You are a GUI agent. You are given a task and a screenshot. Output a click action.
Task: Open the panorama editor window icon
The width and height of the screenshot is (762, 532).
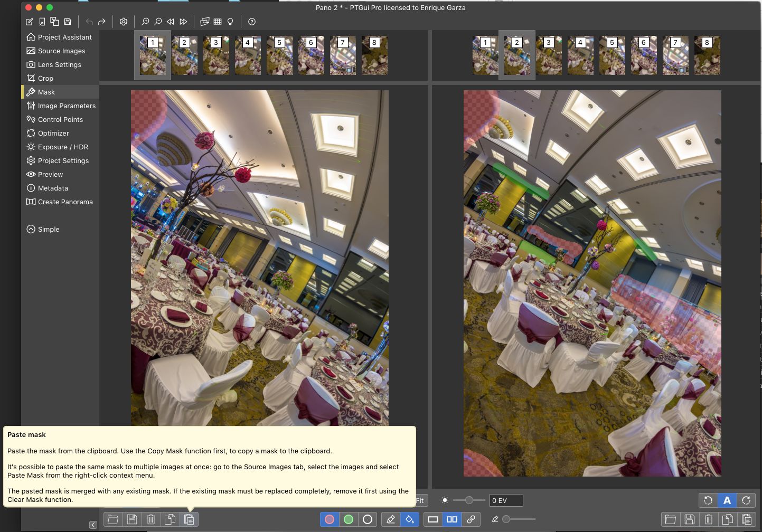(x=205, y=22)
